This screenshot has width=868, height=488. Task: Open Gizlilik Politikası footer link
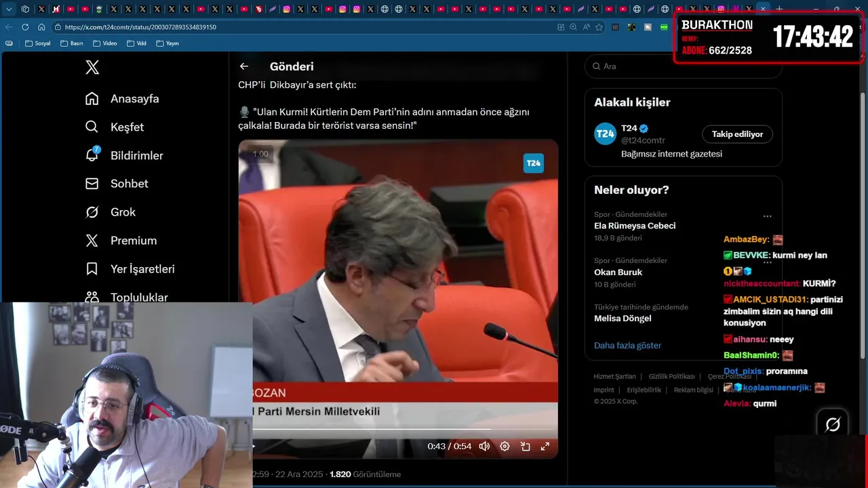point(671,377)
